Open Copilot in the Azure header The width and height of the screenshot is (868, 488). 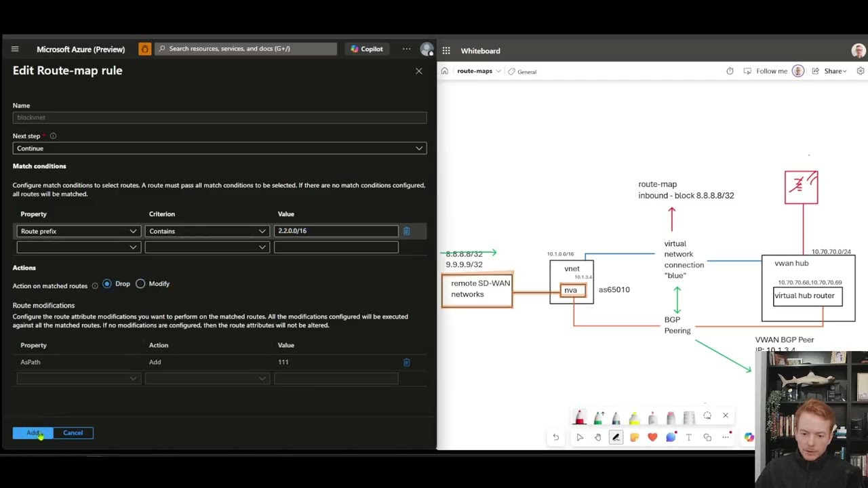pyautogui.click(x=367, y=49)
